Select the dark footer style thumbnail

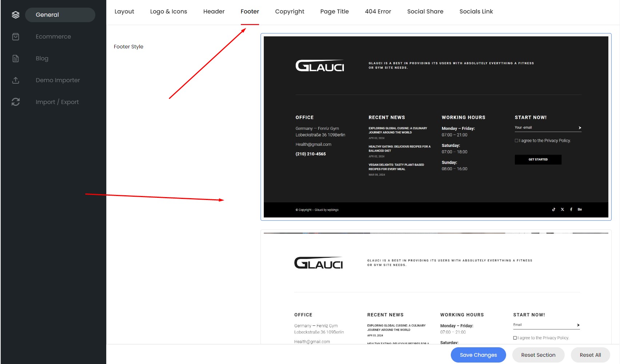click(x=436, y=127)
